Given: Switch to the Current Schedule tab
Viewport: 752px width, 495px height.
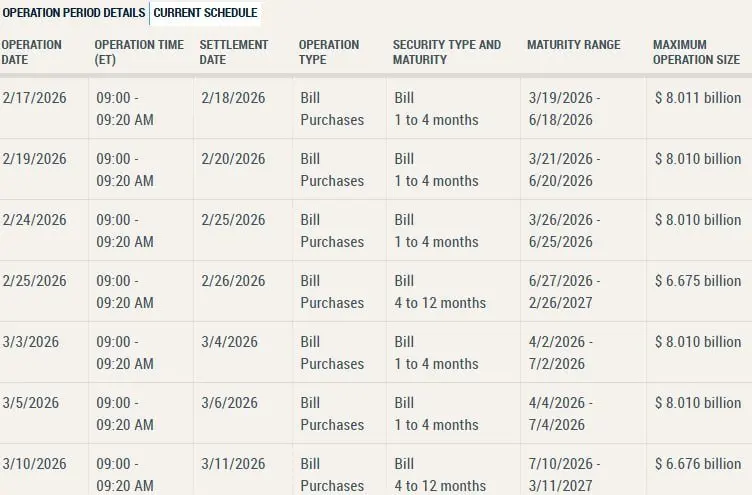Looking at the screenshot, I should tap(205, 13).
